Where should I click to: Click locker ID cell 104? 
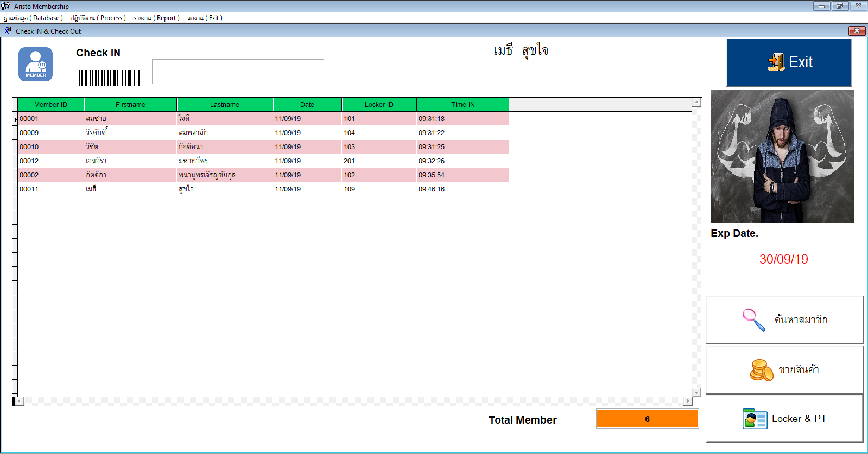[379, 133]
